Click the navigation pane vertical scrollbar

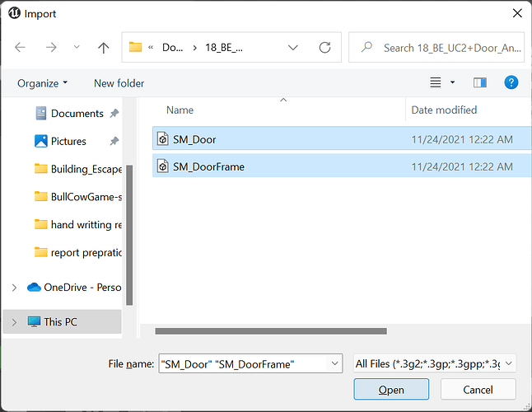click(x=129, y=235)
